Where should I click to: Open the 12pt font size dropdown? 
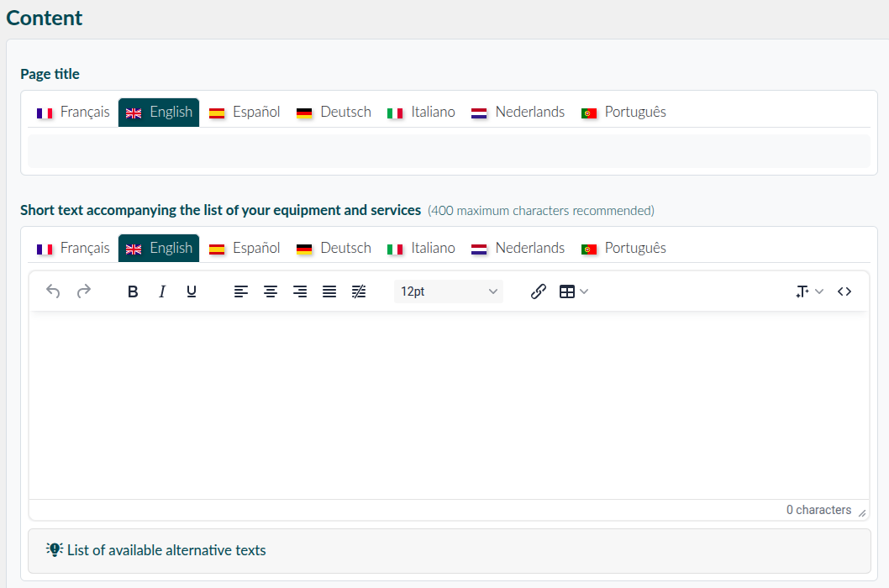[449, 291]
